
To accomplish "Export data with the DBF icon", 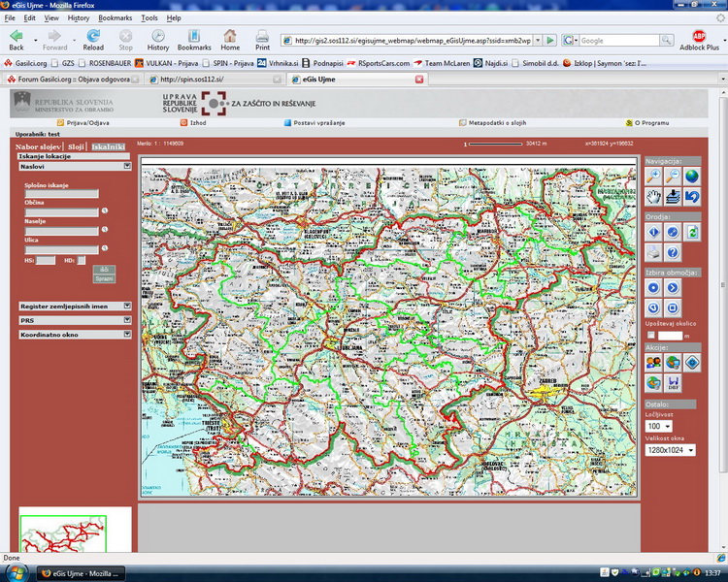I will pos(672,383).
